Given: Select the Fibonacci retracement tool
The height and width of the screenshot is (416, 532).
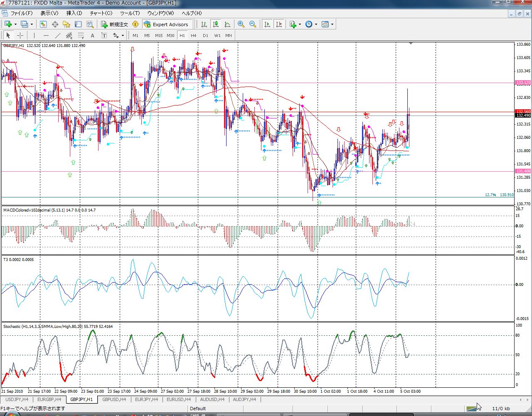Looking at the screenshot, I should [81, 36].
